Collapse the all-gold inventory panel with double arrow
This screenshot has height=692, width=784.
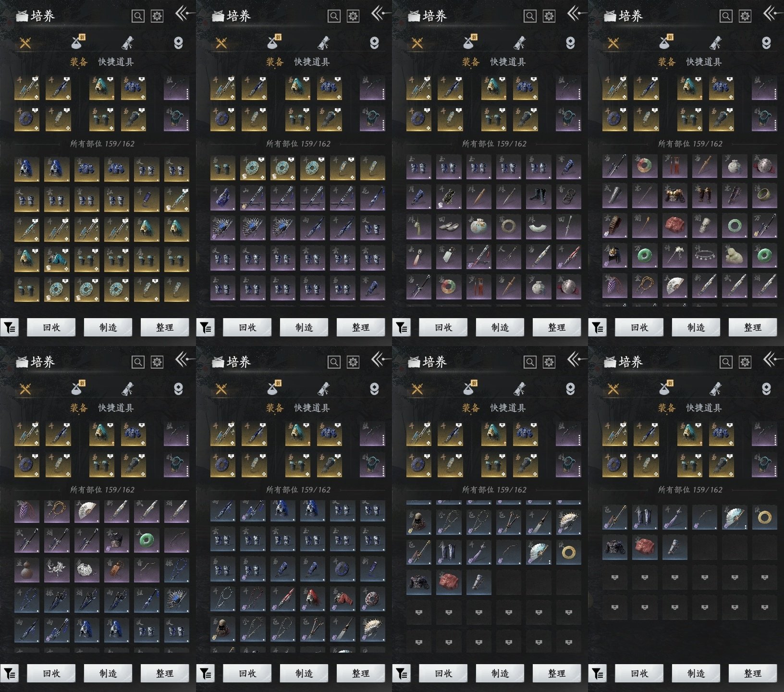coord(184,13)
